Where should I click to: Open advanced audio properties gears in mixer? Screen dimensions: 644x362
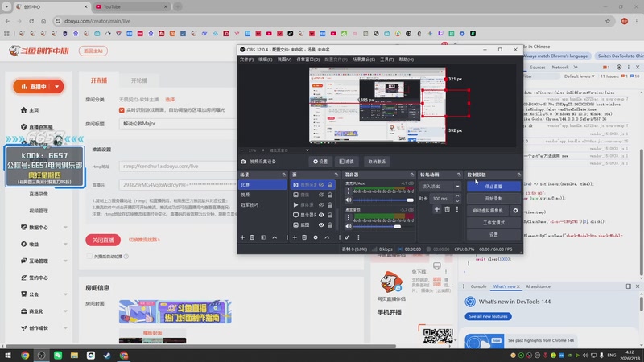[x=347, y=237]
